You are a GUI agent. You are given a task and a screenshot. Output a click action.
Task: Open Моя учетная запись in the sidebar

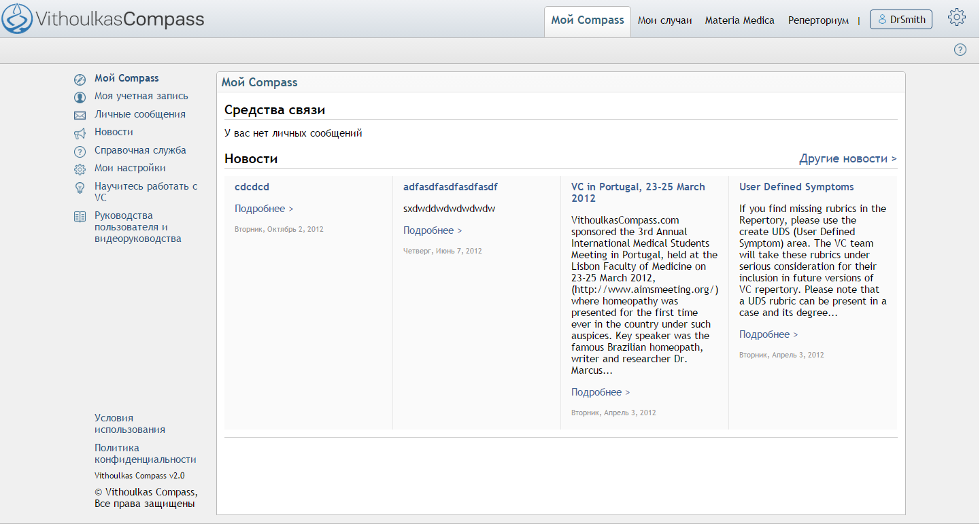coord(141,96)
